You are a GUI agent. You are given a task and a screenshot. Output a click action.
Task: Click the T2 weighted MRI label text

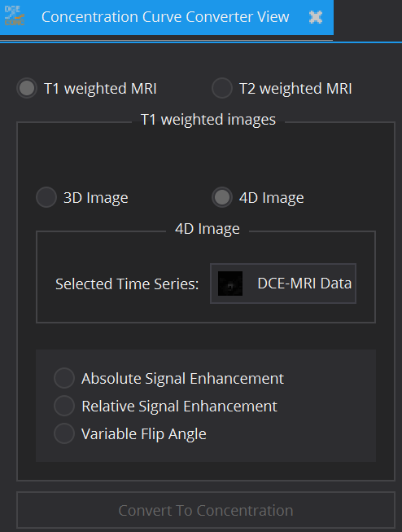295,89
